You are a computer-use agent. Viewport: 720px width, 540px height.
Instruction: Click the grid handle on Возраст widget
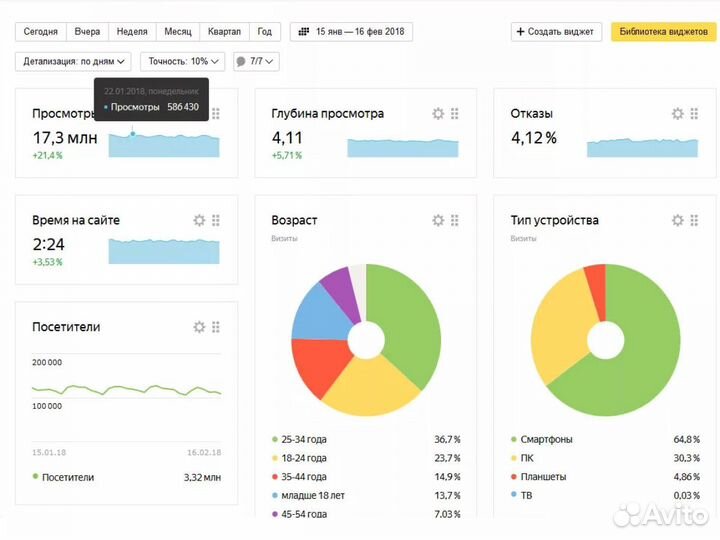click(454, 220)
